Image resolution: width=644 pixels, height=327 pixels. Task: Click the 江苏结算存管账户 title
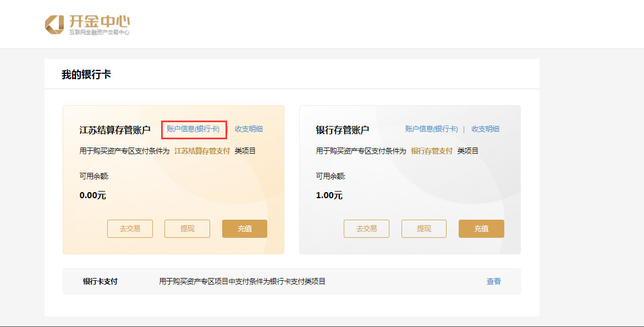[x=115, y=130]
